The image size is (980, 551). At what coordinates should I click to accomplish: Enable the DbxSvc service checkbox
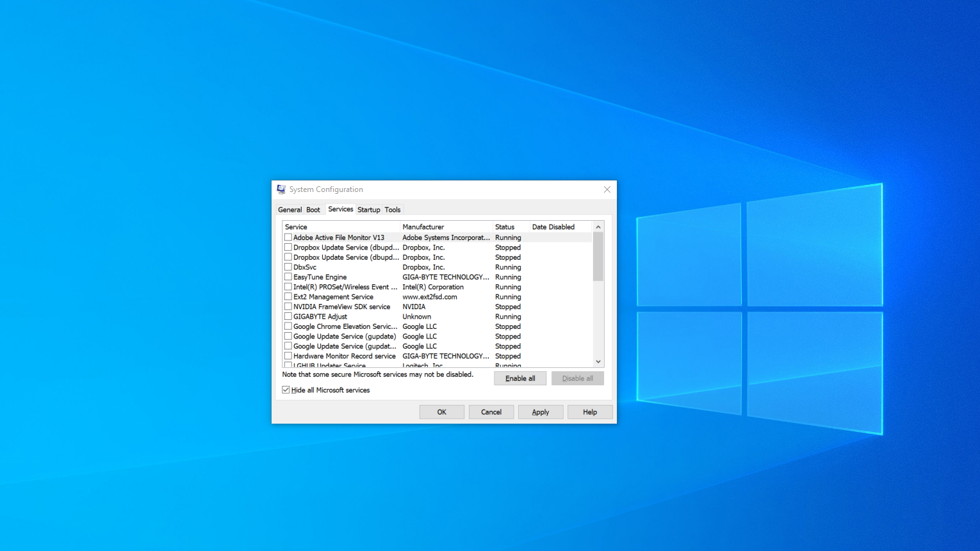tap(288, 267)
